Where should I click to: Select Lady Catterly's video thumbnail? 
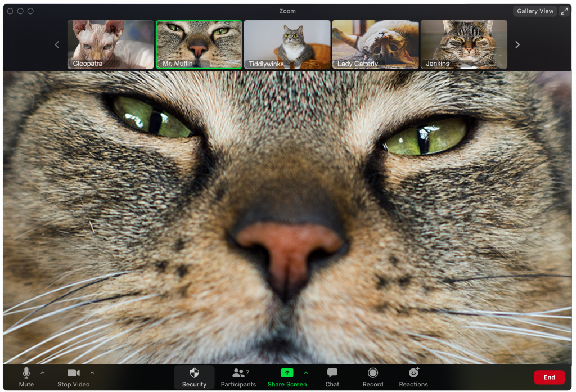coord(375,44)
